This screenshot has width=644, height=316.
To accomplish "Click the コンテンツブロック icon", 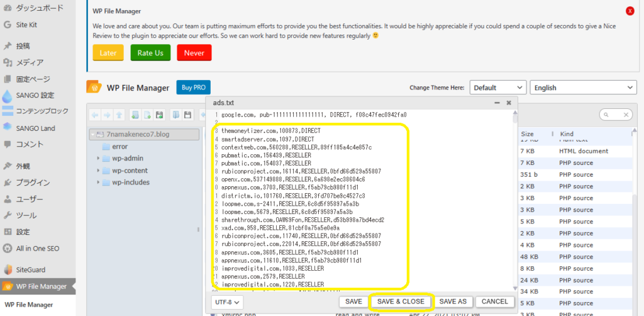I will (8, 111).
